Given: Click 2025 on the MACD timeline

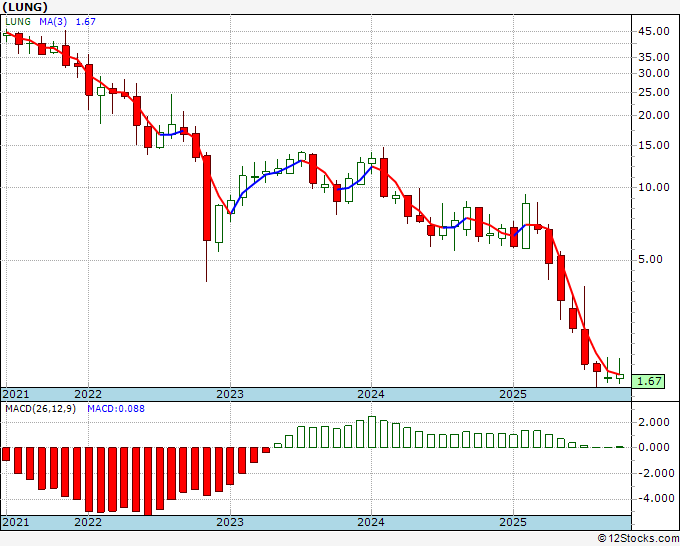Looking at the screenshot, I should click(x=513, y=522).
